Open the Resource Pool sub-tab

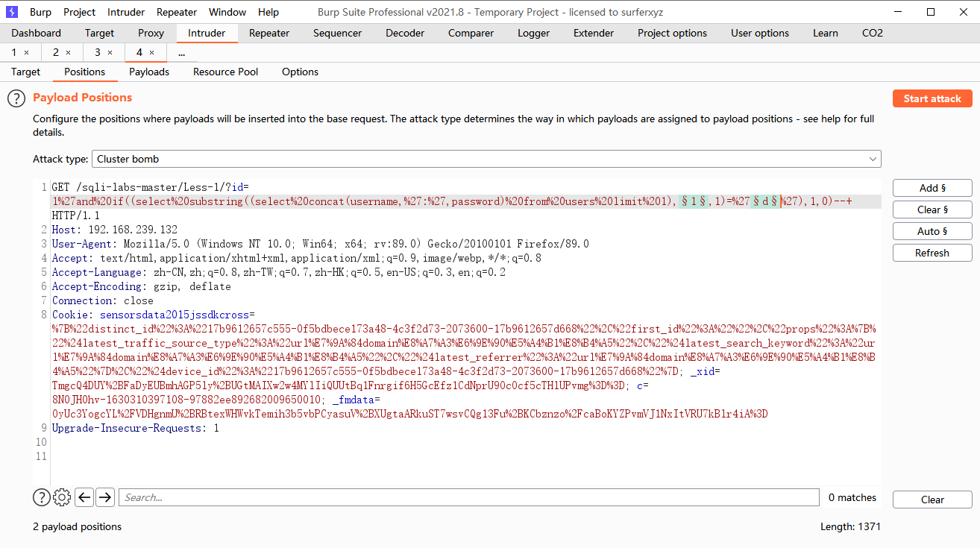coord(225,72)
